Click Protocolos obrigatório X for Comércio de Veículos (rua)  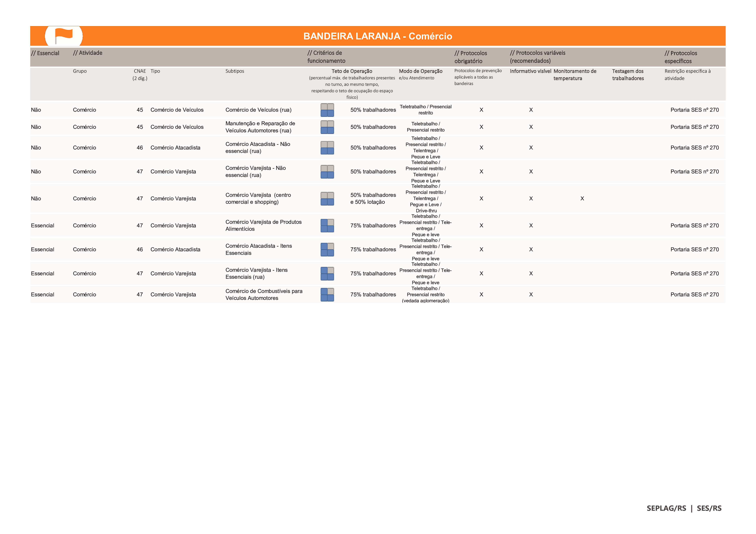pos(481,110)
